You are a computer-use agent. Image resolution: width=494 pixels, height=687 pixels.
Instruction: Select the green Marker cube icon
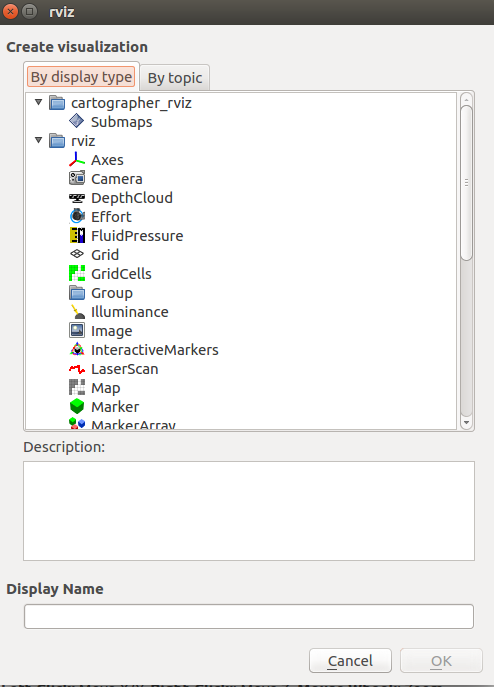coord(77,407)
